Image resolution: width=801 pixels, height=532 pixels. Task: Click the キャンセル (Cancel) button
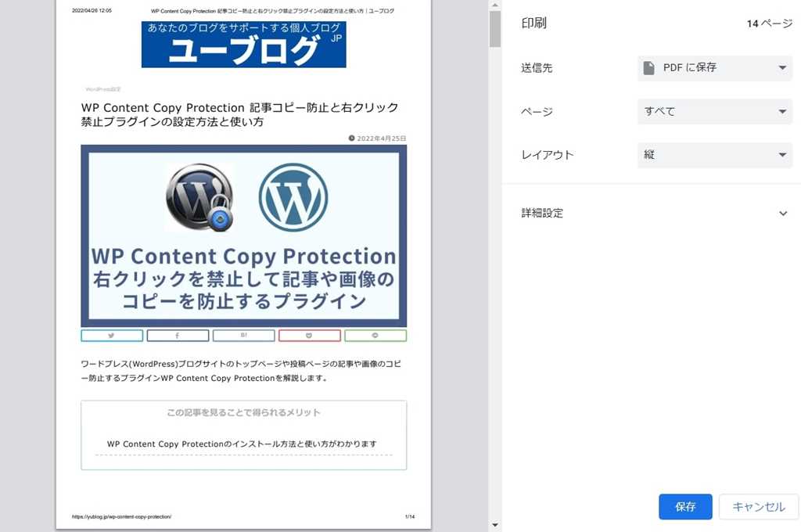(x=759, y=506)
